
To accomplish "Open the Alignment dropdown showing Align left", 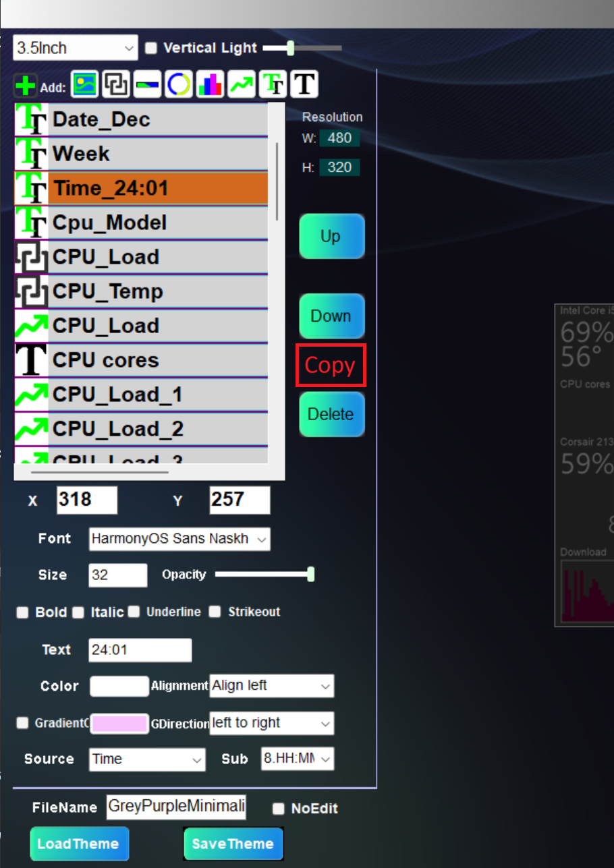I will [x=271, y=686].
